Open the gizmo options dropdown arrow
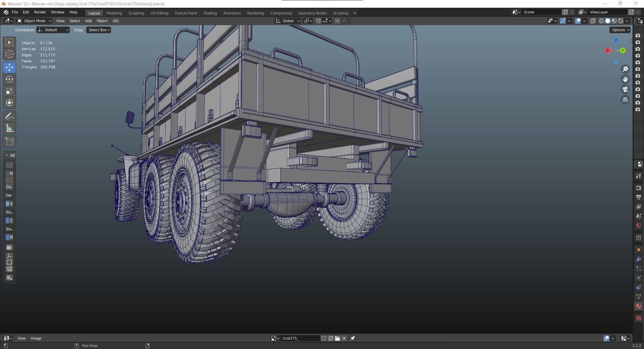This screenshot has height=349, width=644. coord(569,21)
